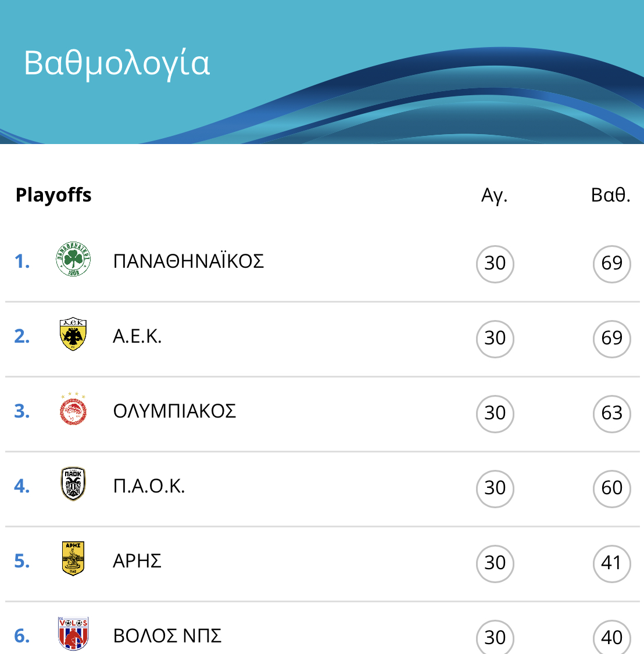Viewport: 644px width, 654px height.
Task: Open the ΠΑΝΑΘΗΝΑΪΚΟΣ team name link
Action: 188,261
